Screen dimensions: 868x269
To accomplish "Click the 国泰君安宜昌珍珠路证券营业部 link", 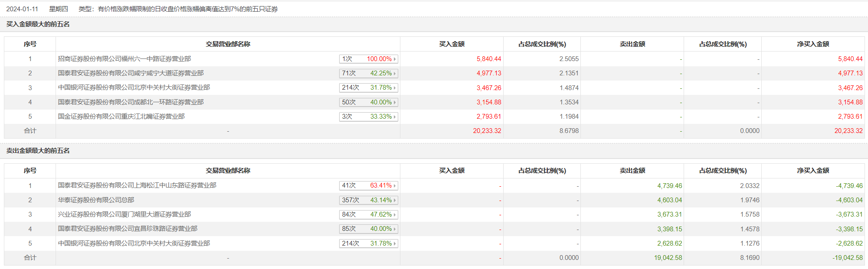I will pos(128,229).
